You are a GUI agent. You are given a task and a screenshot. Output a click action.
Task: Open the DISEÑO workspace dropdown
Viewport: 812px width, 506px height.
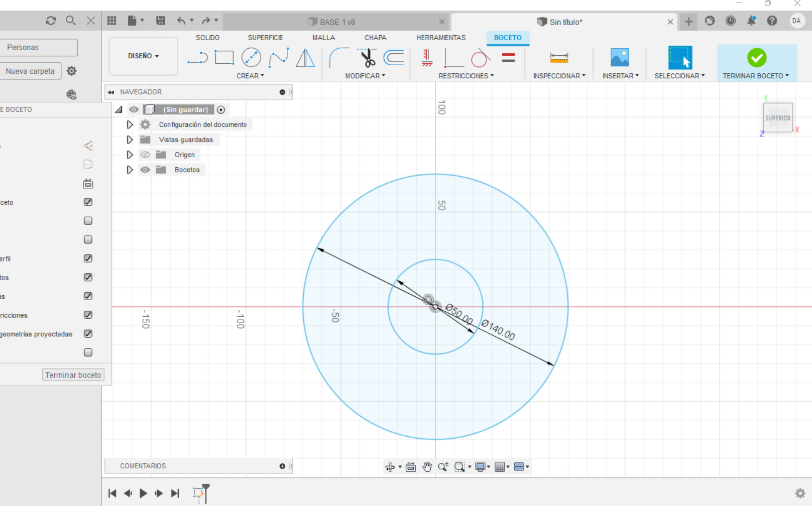tap(143, 56)
